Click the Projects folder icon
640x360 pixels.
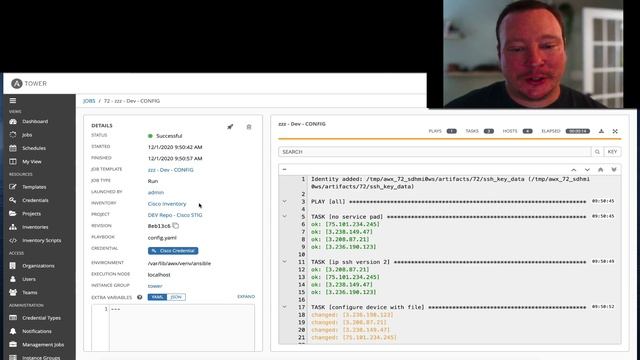[x=13, y=213]
